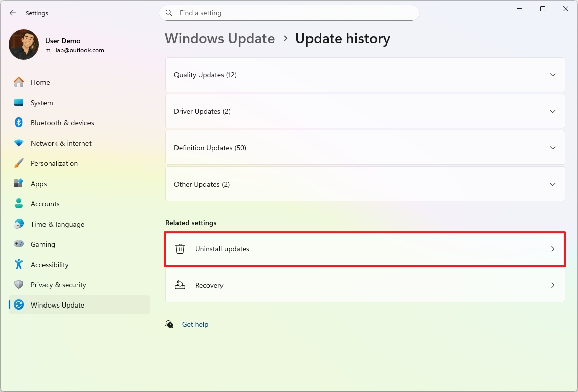
Task: Open the user profile avatar
Action: tap(23, 45)
